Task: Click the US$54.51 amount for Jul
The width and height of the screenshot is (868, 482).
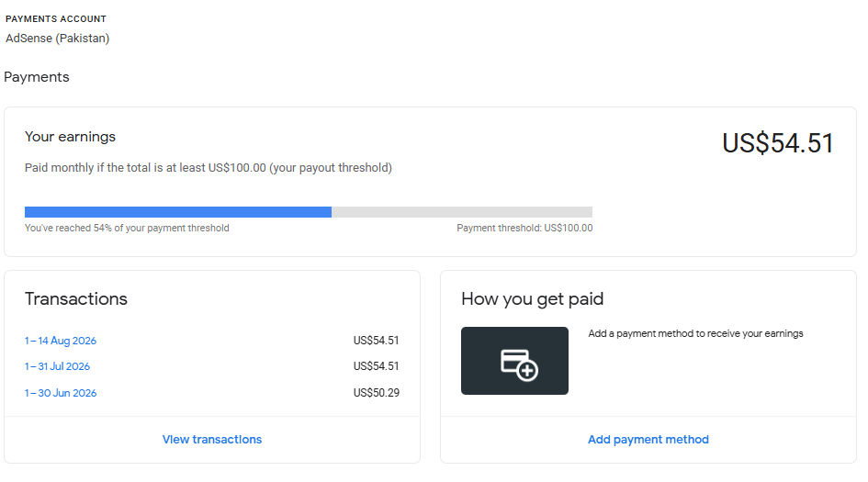Action: pyautogui.click(x=377, y=366)
